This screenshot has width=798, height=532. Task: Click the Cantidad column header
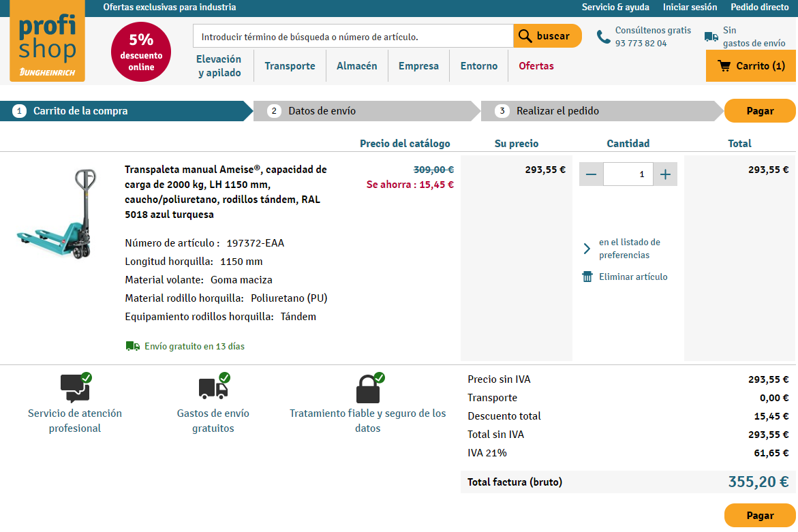point(628,144)
